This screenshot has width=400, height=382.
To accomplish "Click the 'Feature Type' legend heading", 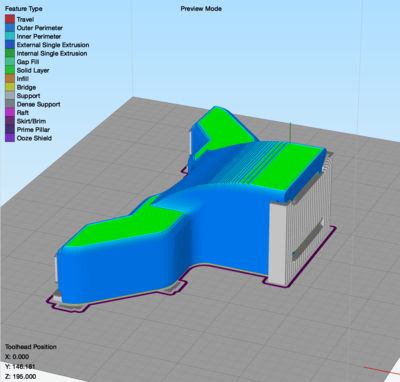I will [x=24, y=9].
